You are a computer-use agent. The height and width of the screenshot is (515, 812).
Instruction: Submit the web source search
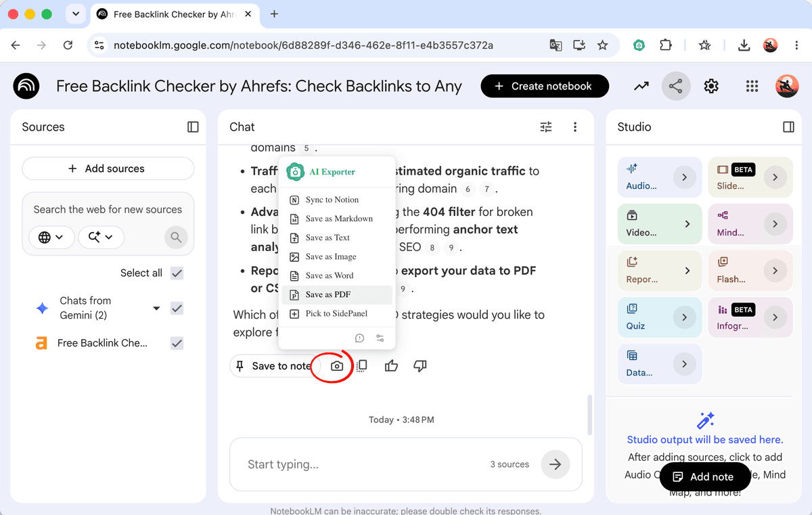click(x=176, y=237)
